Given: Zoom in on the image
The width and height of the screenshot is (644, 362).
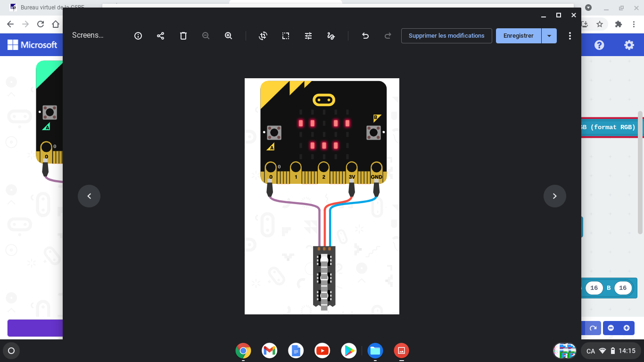Looking at the screenshot, I should click(229, 36).
